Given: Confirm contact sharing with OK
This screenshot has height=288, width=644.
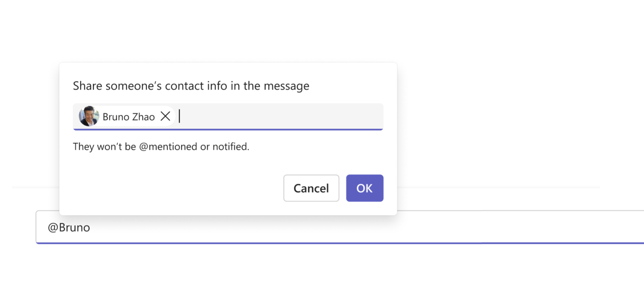Looking at the screenshot, I should (364, 188).
